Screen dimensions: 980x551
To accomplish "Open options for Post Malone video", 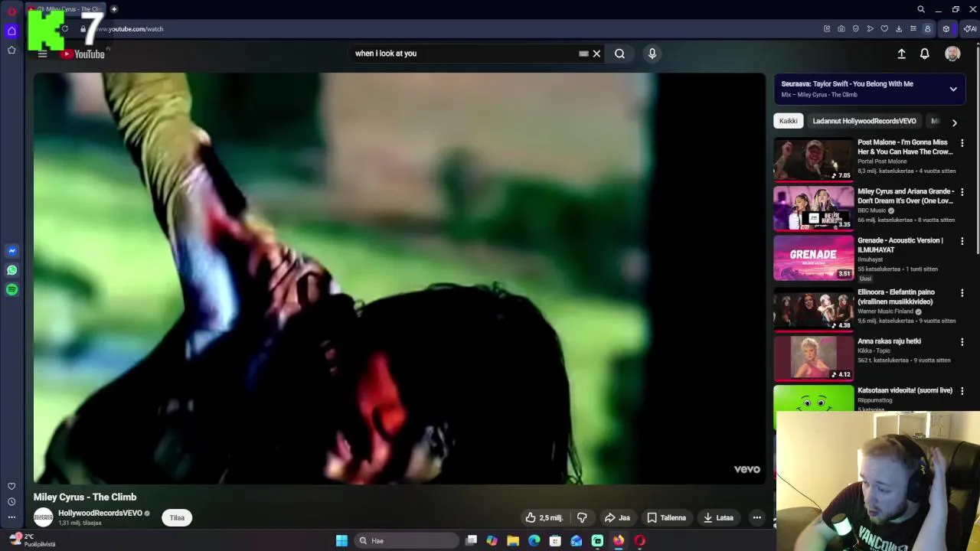I will [962, 143].
